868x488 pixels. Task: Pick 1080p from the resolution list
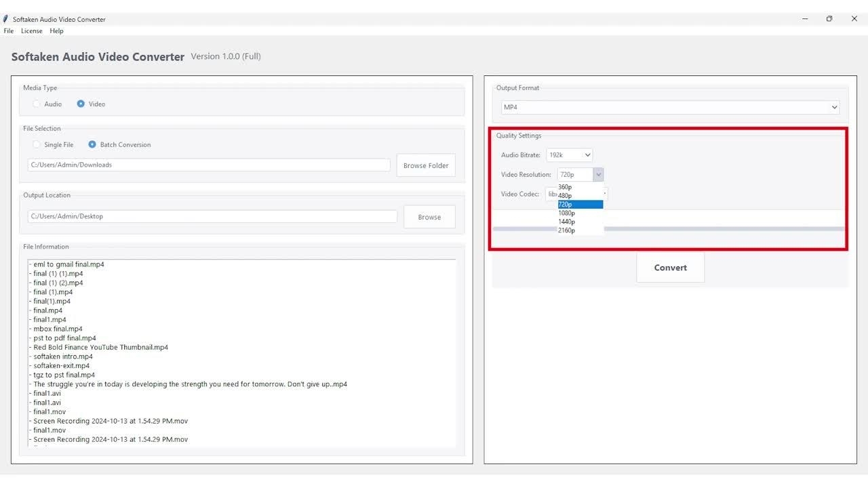[x=580, y=213]
